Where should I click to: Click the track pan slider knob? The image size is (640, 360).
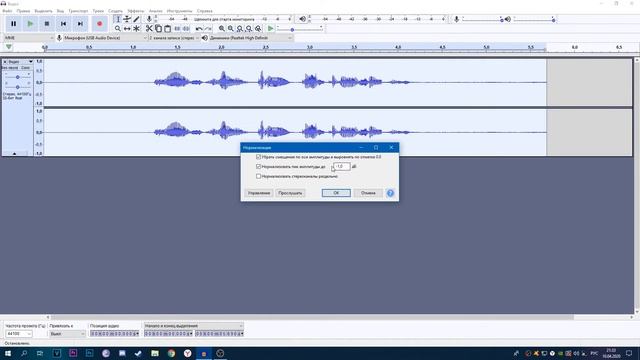click(x=18, y=87)
